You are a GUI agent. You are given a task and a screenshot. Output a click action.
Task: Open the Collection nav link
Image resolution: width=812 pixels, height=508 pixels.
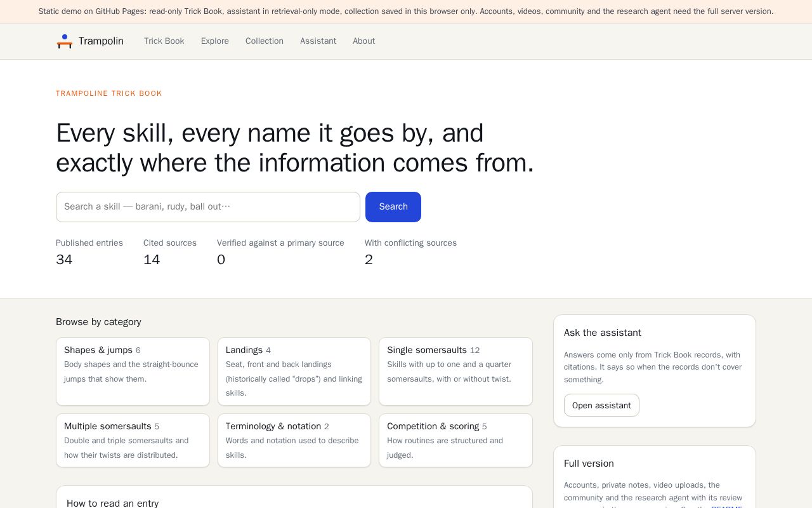pyautogui.click(x=265, y=41)
